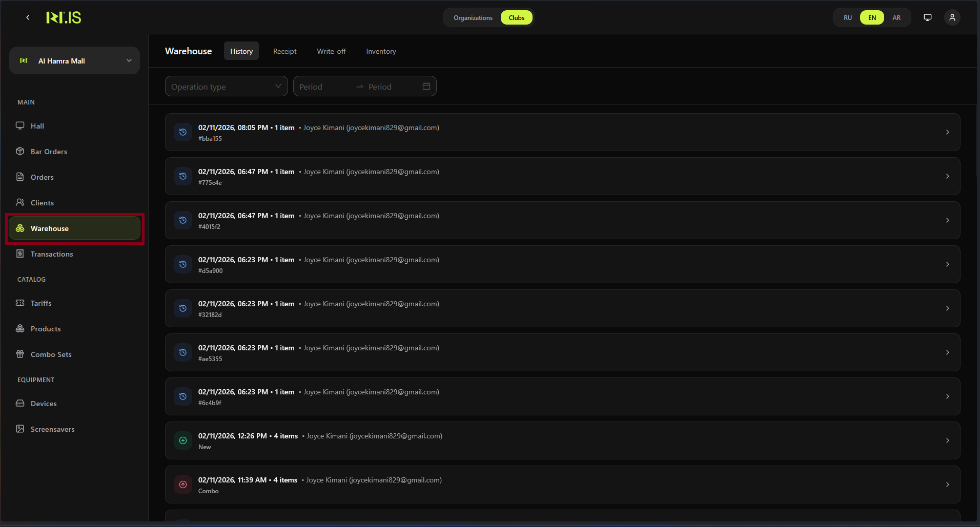The width and height of the screenshot is (980, 527).
Task: Expand the #bba155 history entry chevron
Action: (947, 132)
